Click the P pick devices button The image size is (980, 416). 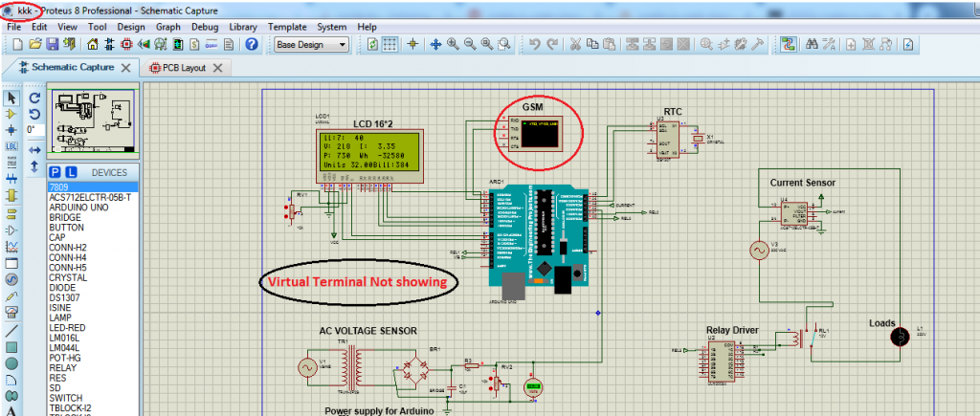pyautogui.click(x=55, y=172)
